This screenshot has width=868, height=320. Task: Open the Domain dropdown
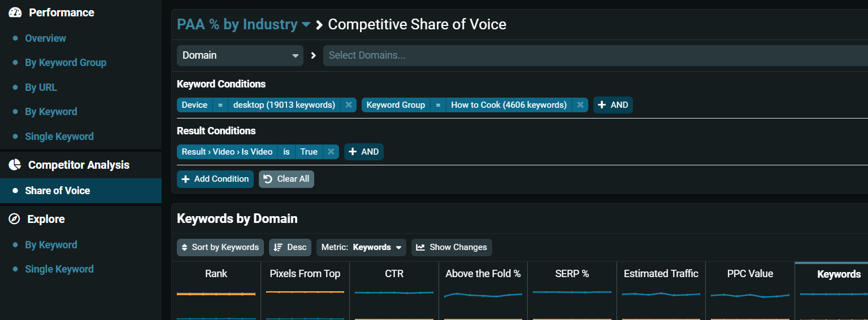[x=240, y=55]
